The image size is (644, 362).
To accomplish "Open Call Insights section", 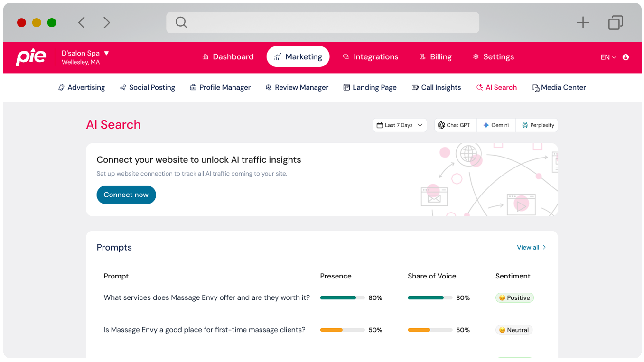I will click(437, 87).
